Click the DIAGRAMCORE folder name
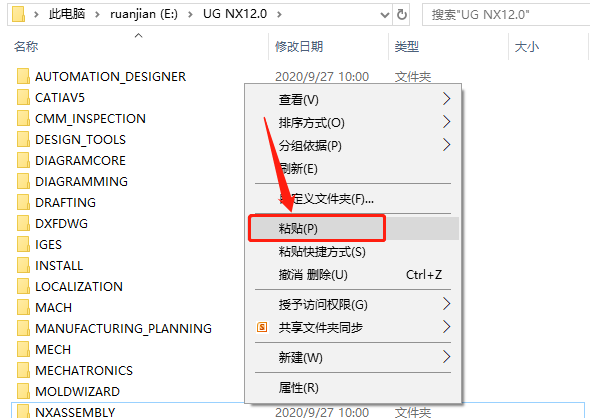 pos(80,160)
